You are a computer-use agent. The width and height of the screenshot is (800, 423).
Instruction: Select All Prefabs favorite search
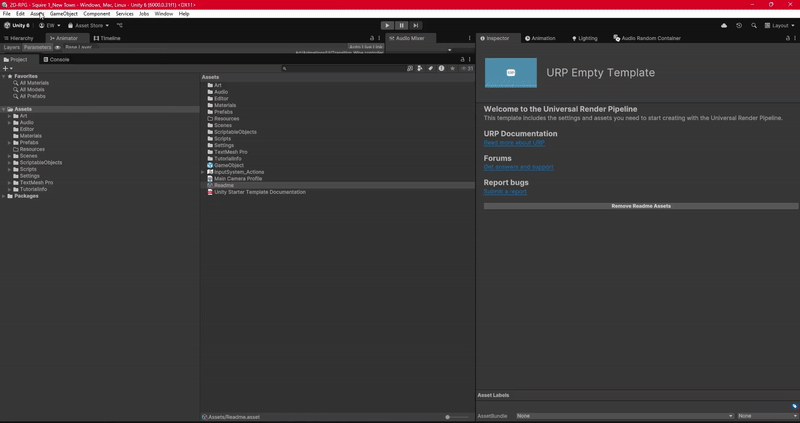[29, 96]
